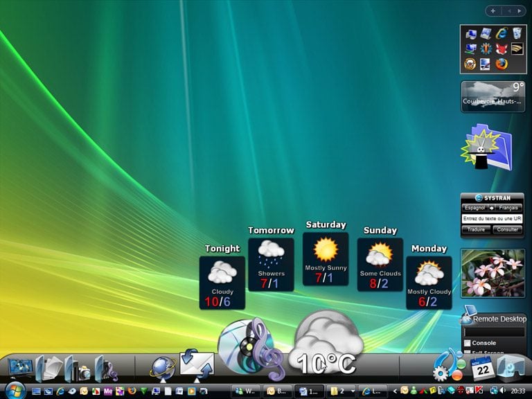
Task: Click the magic hat folder gadget
Action: [x=486, y=148]
